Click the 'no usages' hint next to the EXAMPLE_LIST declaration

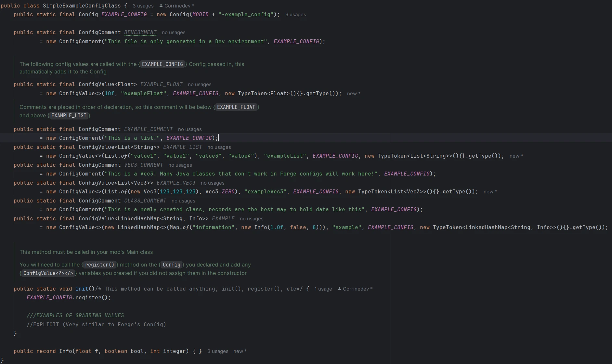219,147
